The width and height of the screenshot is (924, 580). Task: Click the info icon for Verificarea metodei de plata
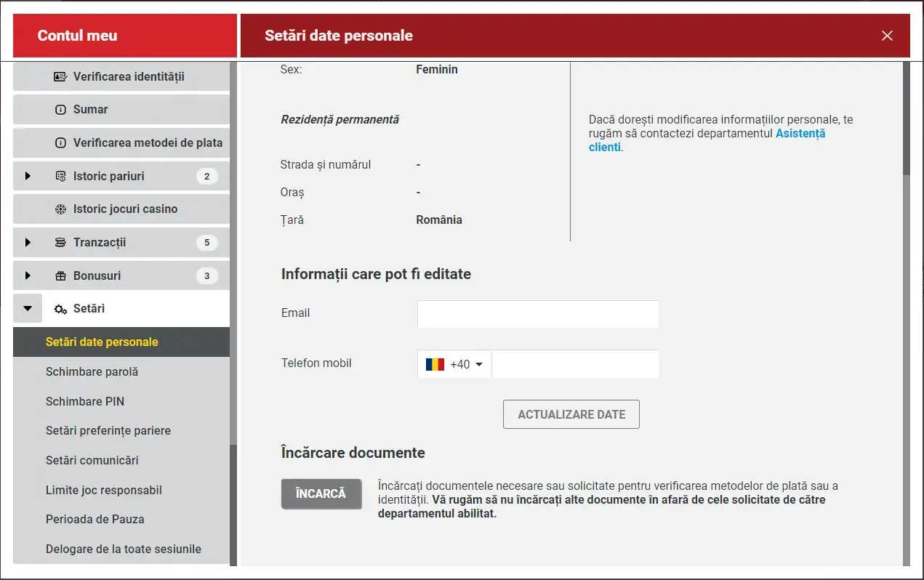tap(61, 142)
